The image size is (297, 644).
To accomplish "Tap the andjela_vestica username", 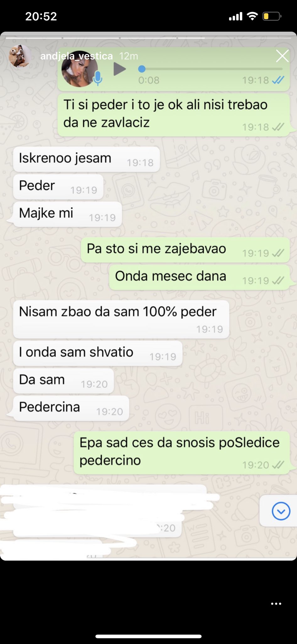I will point(77,56).
